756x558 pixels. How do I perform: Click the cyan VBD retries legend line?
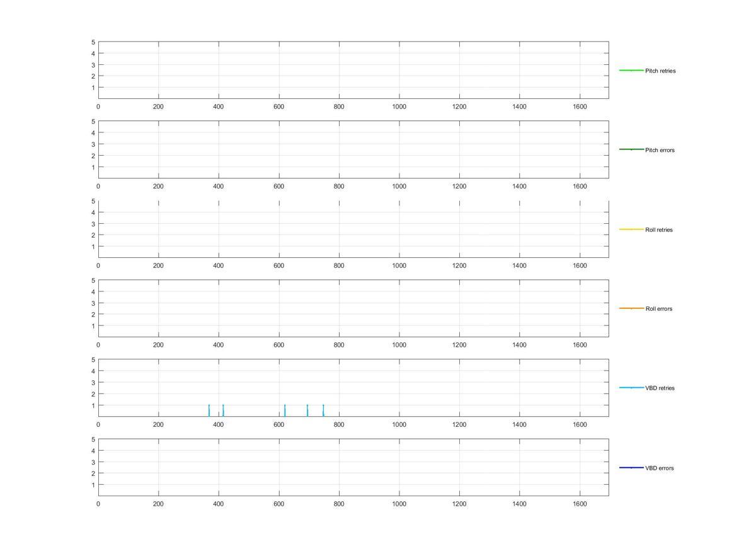[x=631, y=388]
